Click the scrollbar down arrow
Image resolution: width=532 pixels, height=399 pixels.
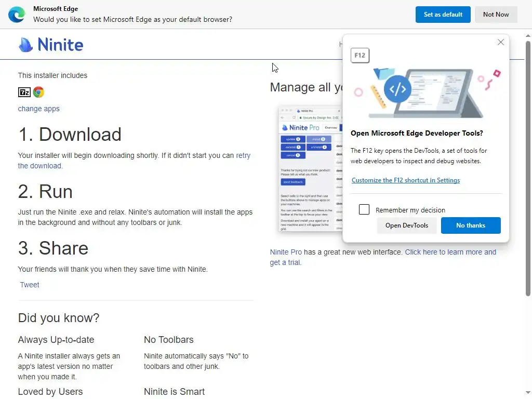click(528, 393)
